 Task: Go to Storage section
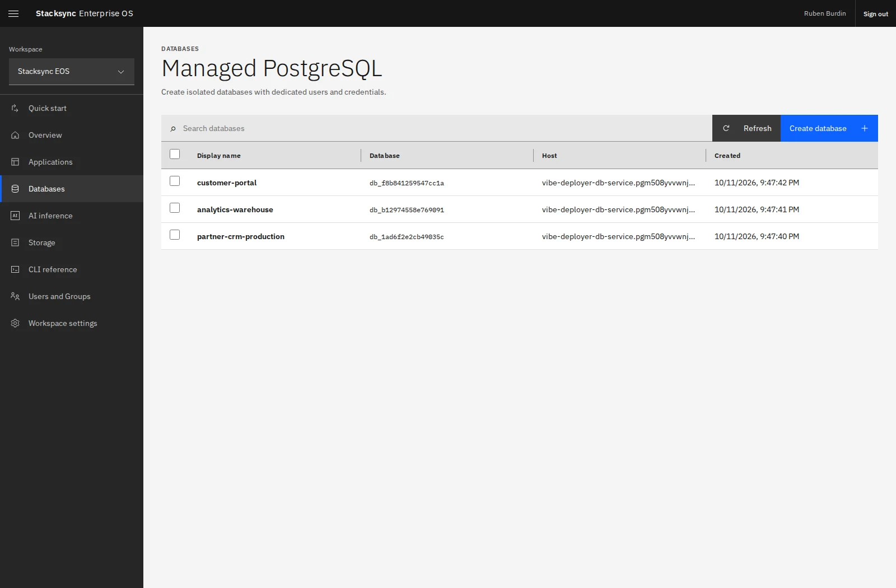coord(72,242)
